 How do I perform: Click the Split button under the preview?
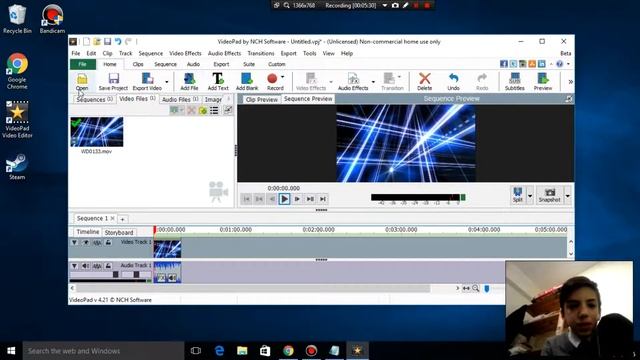point(518,195)
